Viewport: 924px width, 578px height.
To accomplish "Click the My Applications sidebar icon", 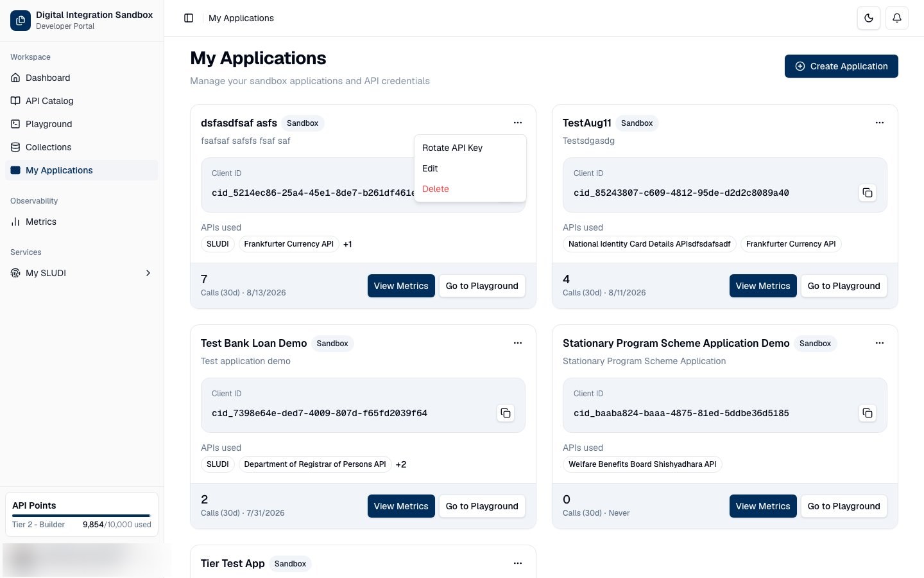I will [x=15, y=170].
